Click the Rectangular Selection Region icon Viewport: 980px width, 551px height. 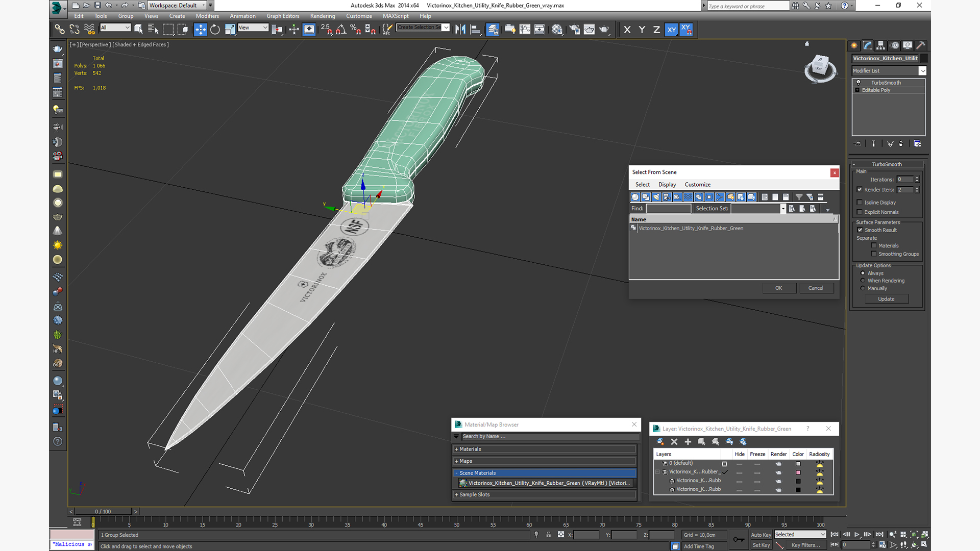click(x=168, y=30)
